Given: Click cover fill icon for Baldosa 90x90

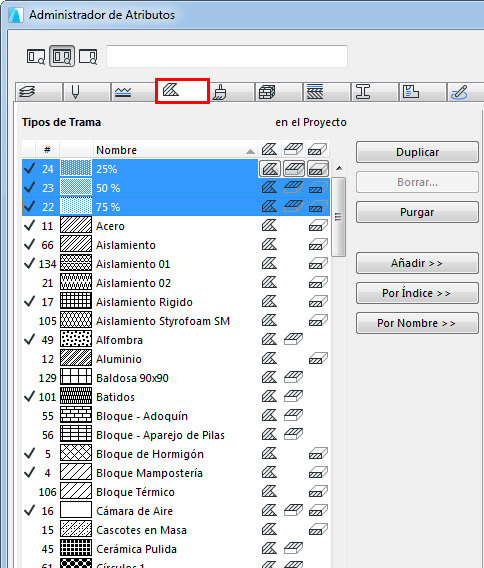Looking at the screenshot, I should point(293,377).
